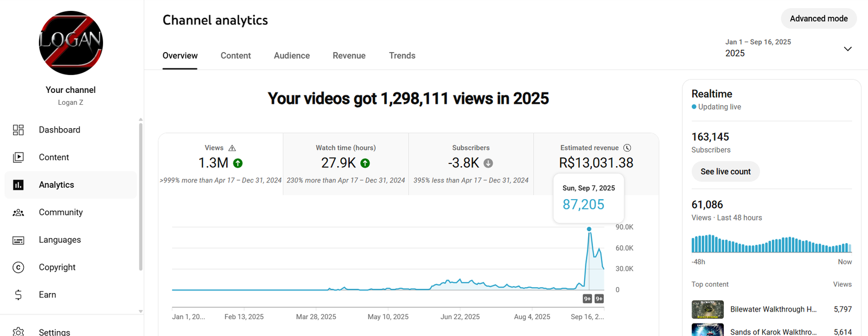Click the Sep 7 peak point on chart
Viewport: 868px width, 336px height.
click(x=589, y=229)
